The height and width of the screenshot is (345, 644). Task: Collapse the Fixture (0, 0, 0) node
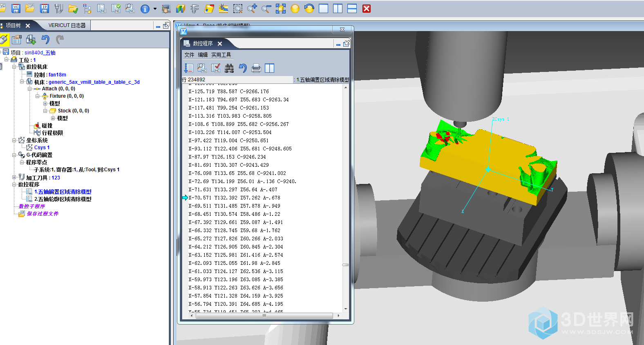(38, 96)
